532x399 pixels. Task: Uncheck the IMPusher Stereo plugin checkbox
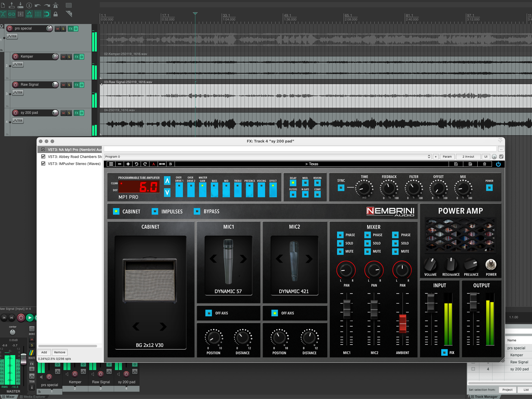click(x=43, y=164)
